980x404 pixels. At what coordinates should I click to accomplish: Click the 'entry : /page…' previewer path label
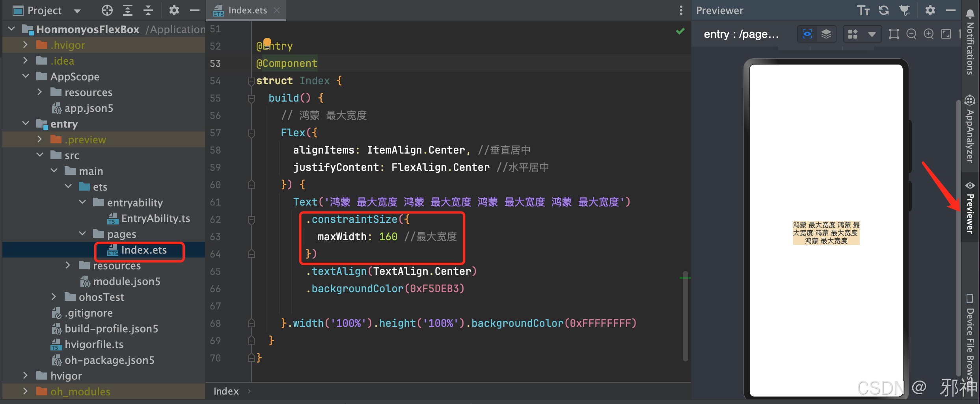[741, 34]
